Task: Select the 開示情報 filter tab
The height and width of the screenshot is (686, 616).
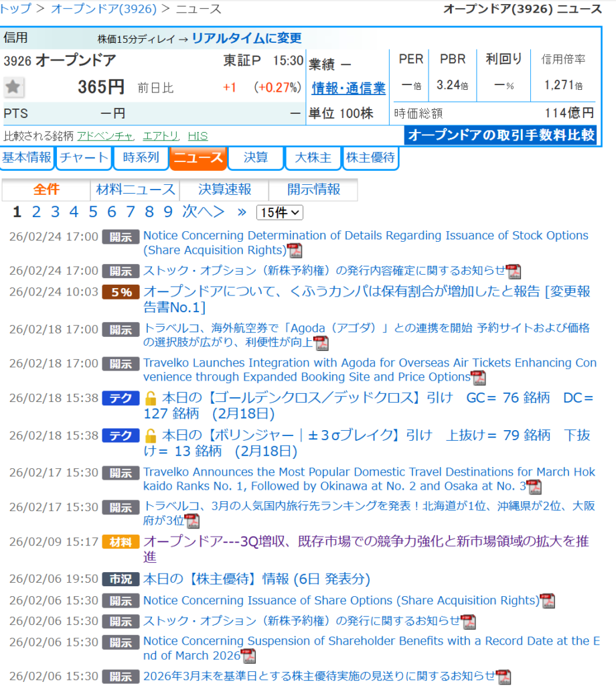Action: (313, 190)
